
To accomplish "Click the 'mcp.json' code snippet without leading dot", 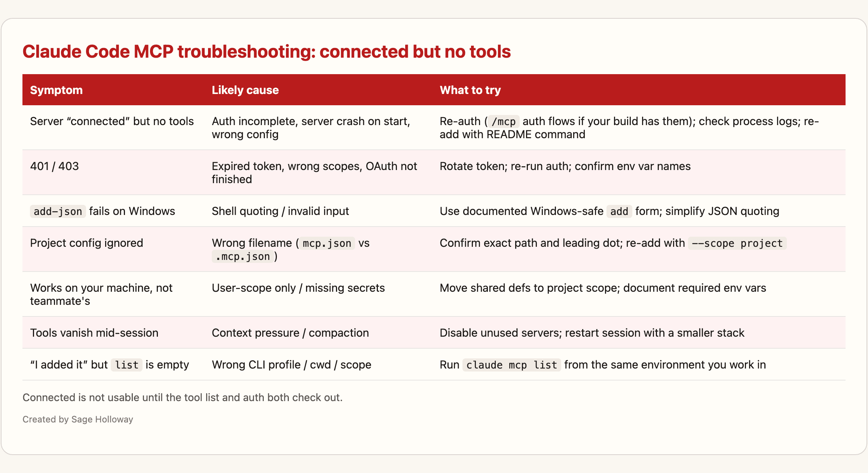I will 327,243.
